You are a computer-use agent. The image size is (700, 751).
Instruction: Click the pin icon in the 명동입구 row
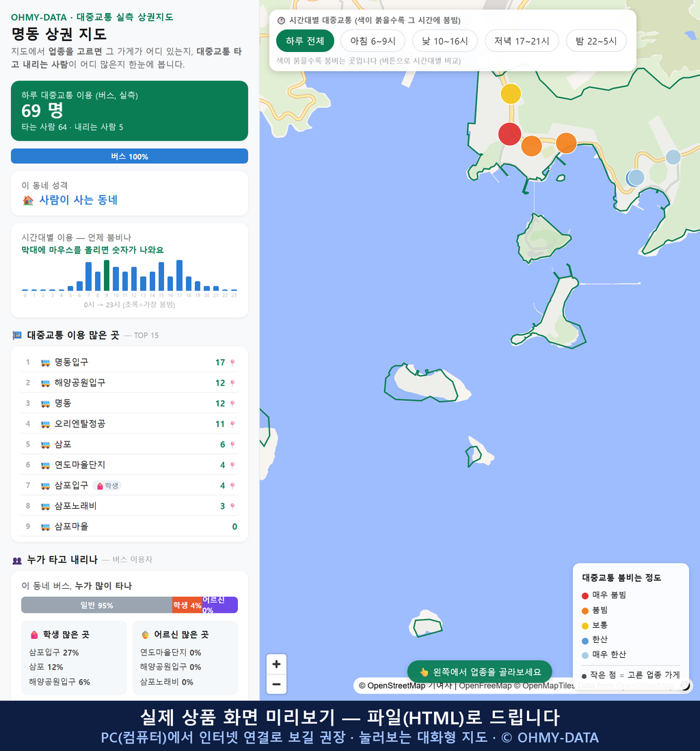232,363
